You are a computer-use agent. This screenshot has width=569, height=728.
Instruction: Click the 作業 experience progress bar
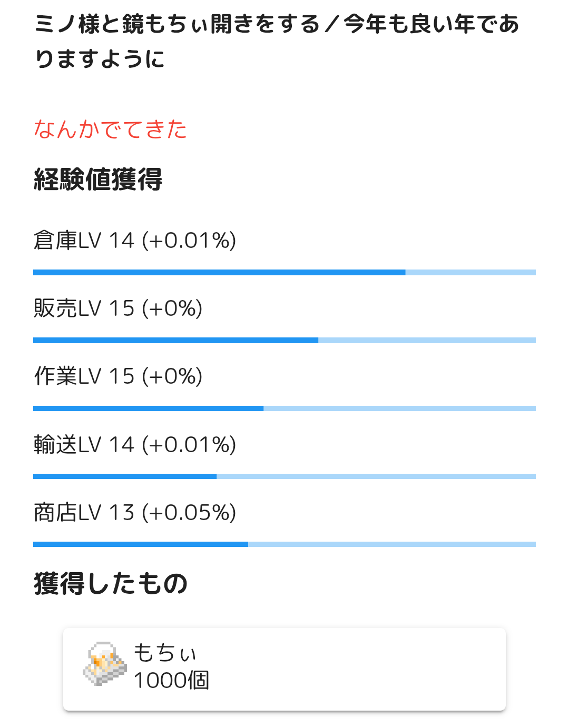tap(284, 408)
